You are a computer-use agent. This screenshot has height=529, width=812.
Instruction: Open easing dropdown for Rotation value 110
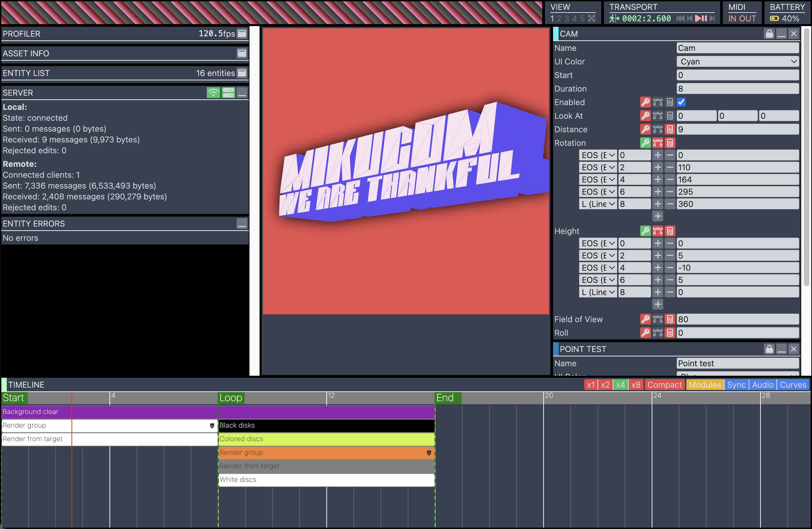(598, 168)
